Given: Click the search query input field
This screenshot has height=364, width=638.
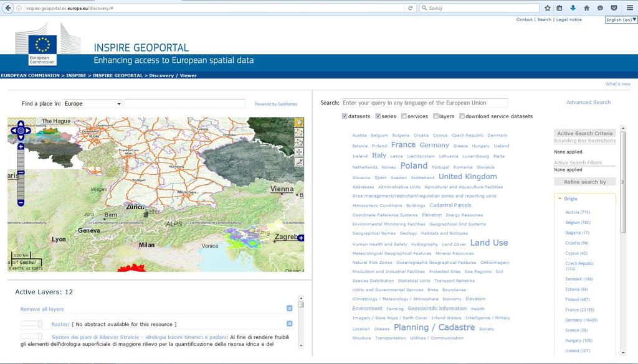Looking at the screenshot, I should pyautogui.click(x=424, y=103).
